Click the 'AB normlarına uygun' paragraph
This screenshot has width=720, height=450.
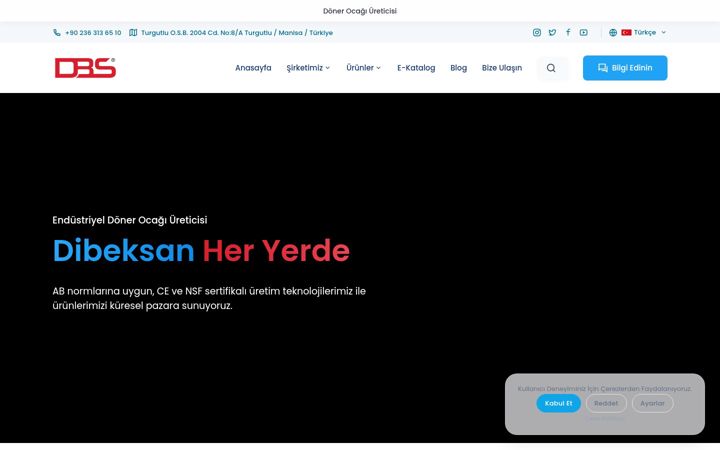pos(209,298)
